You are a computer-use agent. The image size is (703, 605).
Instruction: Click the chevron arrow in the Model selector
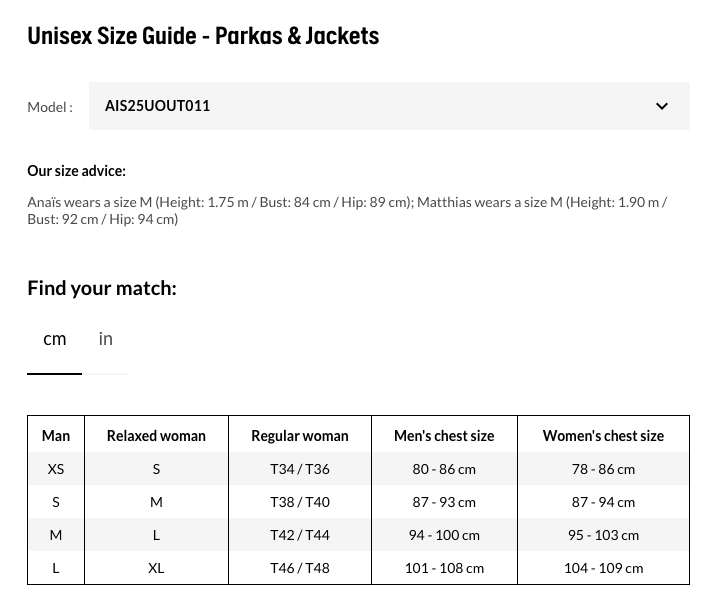click(x=661, y=106)
